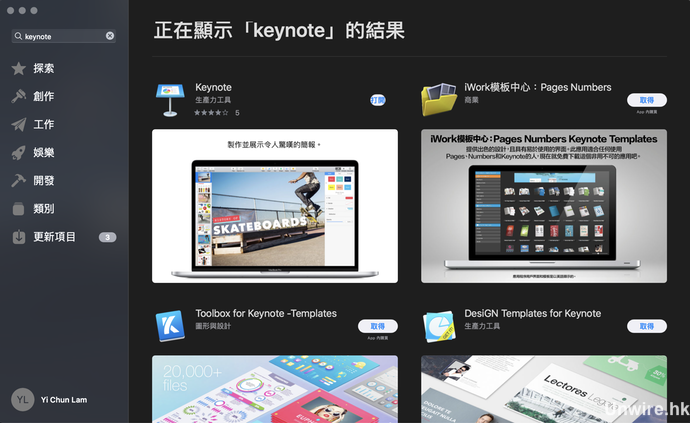Open Toolbox for Keynote -Templates title

coord(266,313)
